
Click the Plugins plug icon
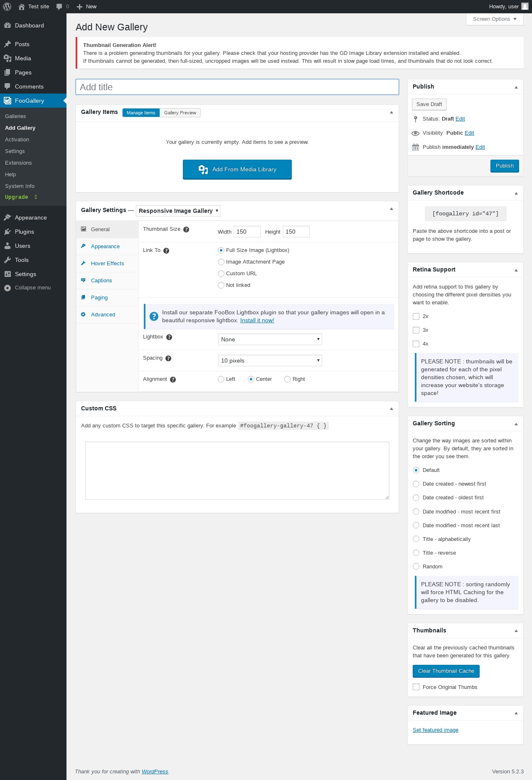[x=7, y=232]
